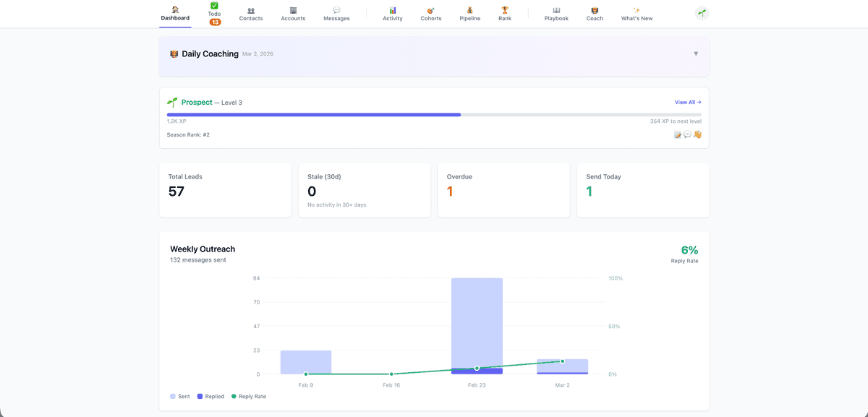Click the Rank trophy icon
The width and height of the screenshot is (868, 417).
505,12
